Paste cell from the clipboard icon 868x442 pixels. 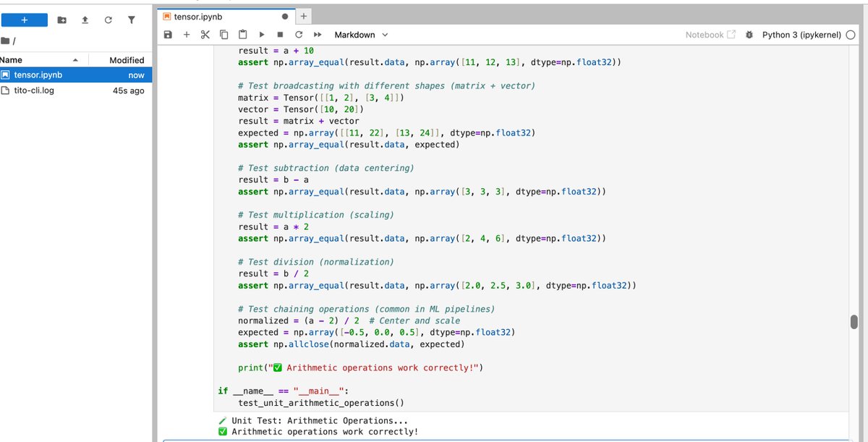(x=242, y=35)
